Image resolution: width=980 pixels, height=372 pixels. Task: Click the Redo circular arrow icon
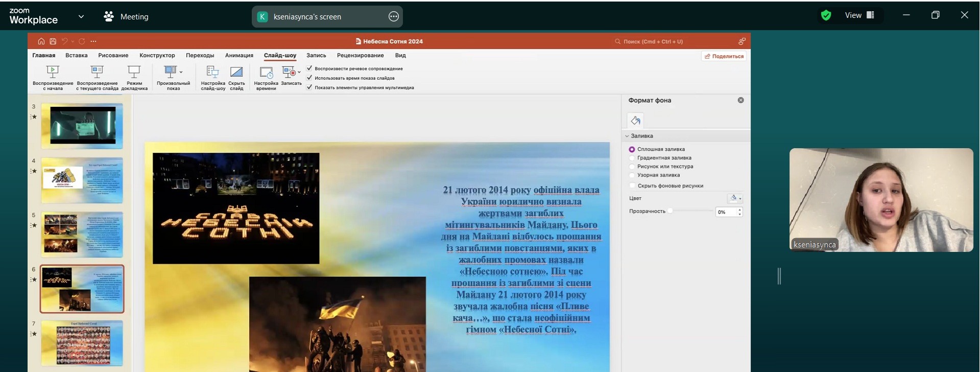[82, 41]
